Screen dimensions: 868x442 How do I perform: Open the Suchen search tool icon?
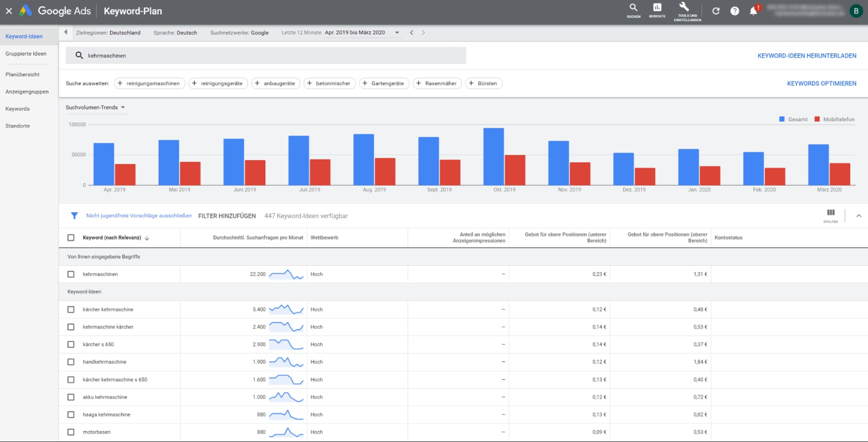click(x=633, y=11)
